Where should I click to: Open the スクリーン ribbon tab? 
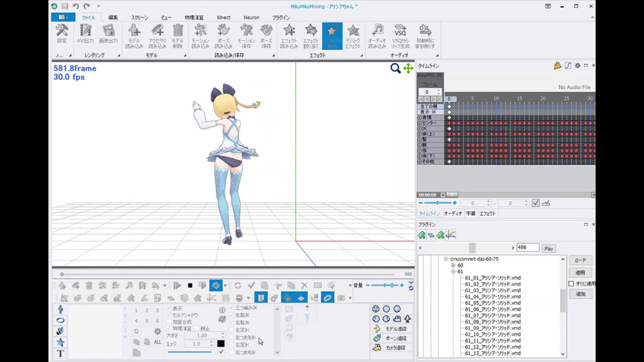point(140,17)
